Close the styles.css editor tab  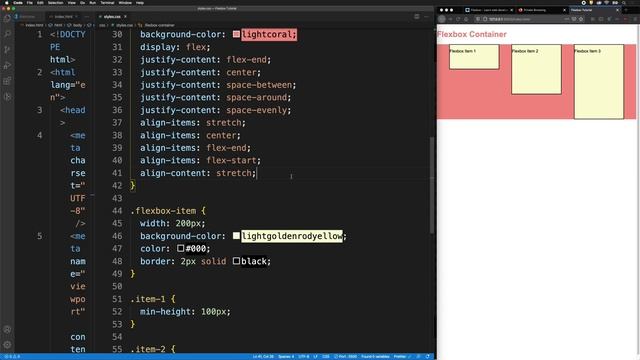click(125, 17)
